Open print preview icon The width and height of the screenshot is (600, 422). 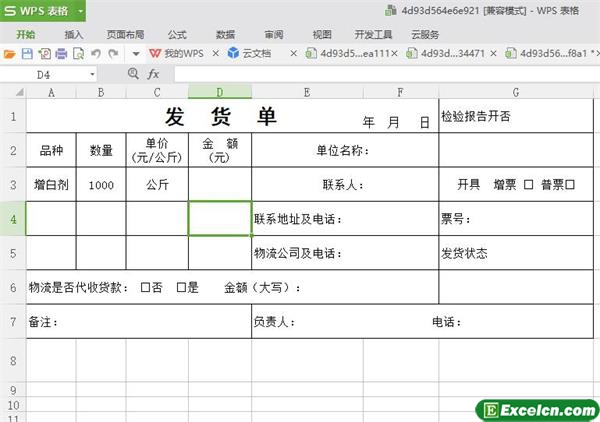(78, 54)
